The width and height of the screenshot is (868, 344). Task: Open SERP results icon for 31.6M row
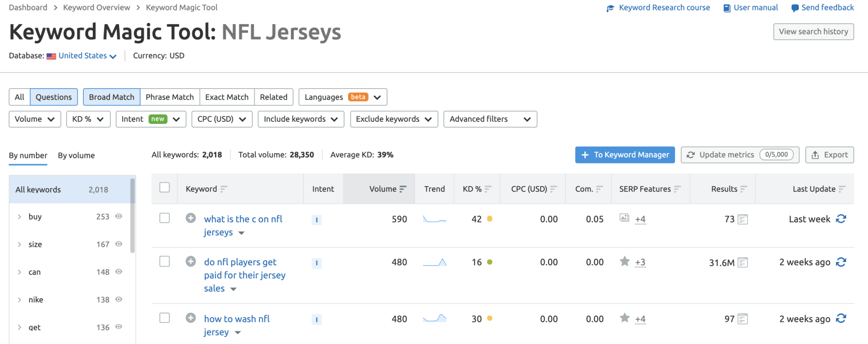743,262
